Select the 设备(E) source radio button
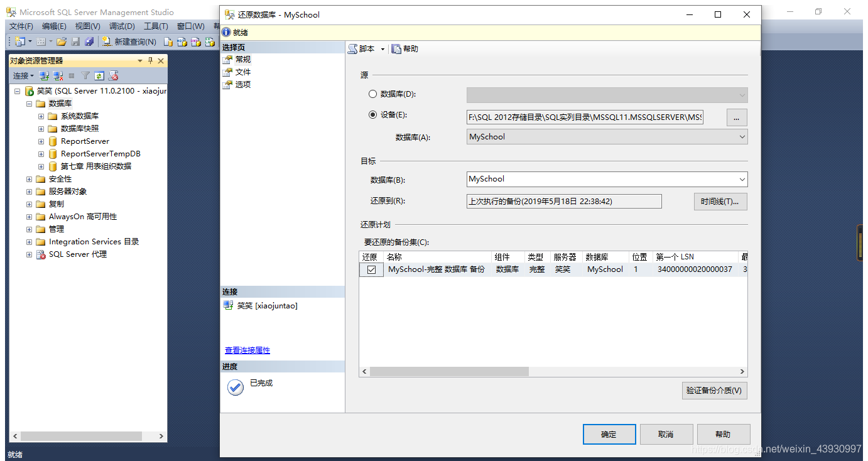 pyautogui.click(x=372, y=115)
